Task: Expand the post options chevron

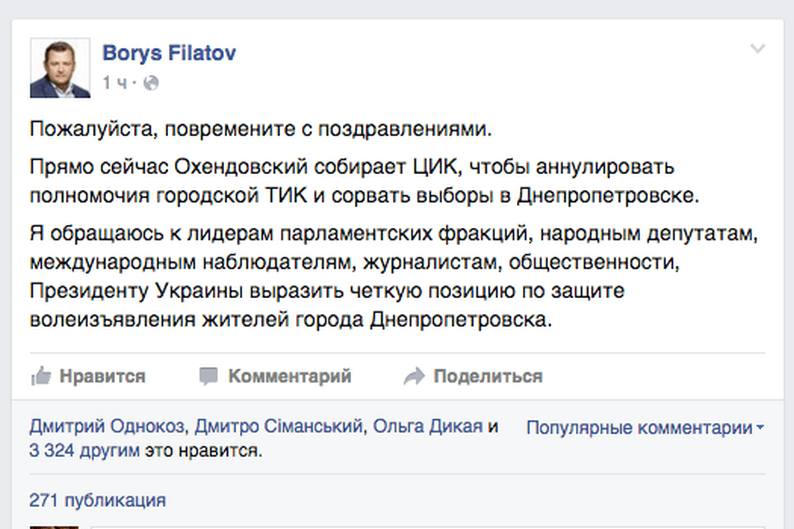Action: [758, 49]
